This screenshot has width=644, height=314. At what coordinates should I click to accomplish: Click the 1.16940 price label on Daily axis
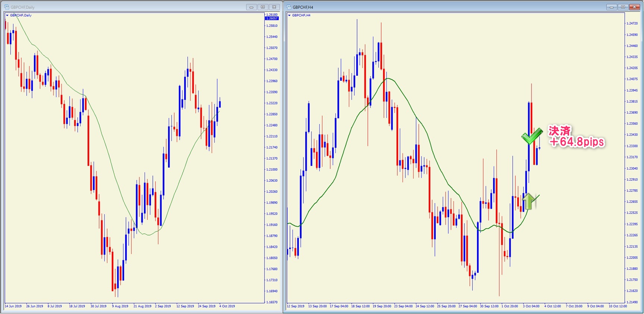pos(272,291)
